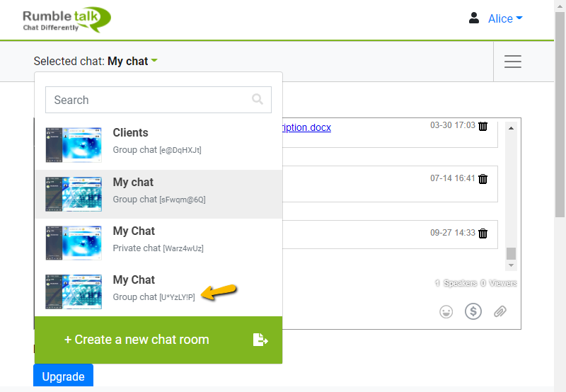Click the Upgrade button
The width and height of the screenshot is (566, 392).
tap(63, 376)
